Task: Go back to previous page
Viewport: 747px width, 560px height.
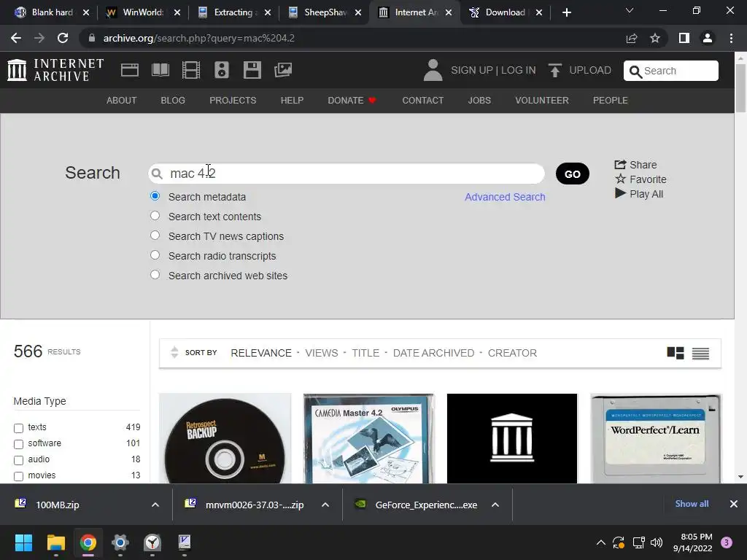Action: (x=16, y=38)
